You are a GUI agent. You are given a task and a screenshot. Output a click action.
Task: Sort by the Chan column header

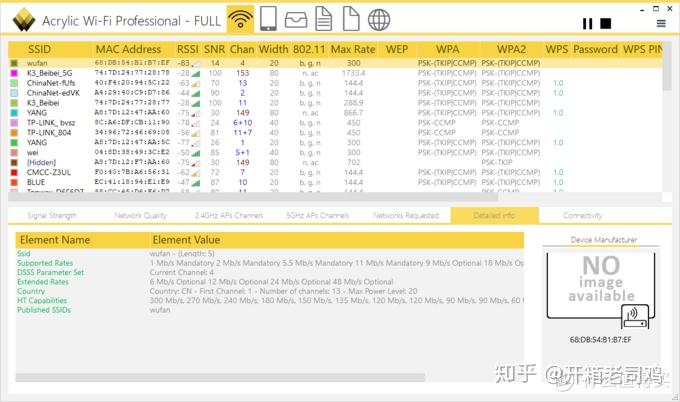click(242, 49)
